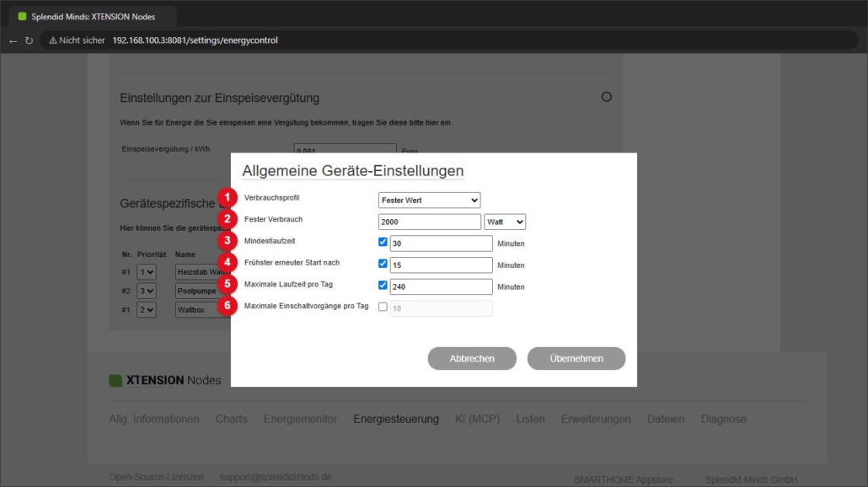This screenshot has width=868, height=487.
Task: Open the Verbrauchsprofil 'Fester Wert' dropdown
Action: (x=429, y=201)
